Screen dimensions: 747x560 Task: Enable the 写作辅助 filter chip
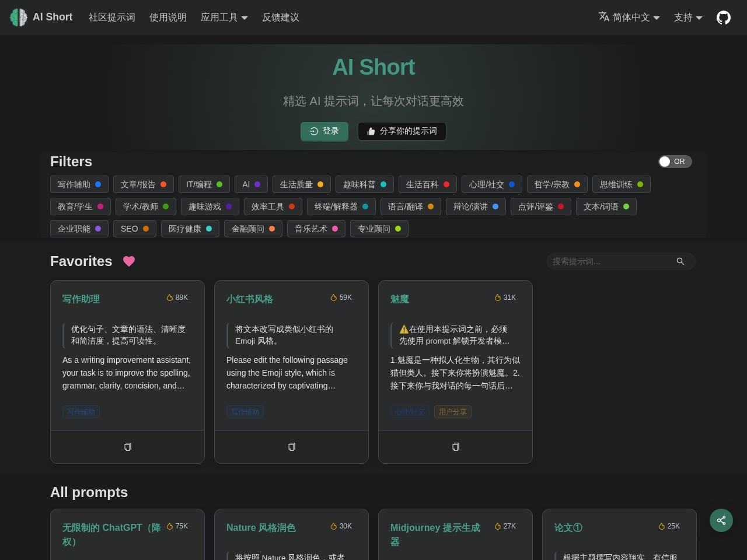79,184
